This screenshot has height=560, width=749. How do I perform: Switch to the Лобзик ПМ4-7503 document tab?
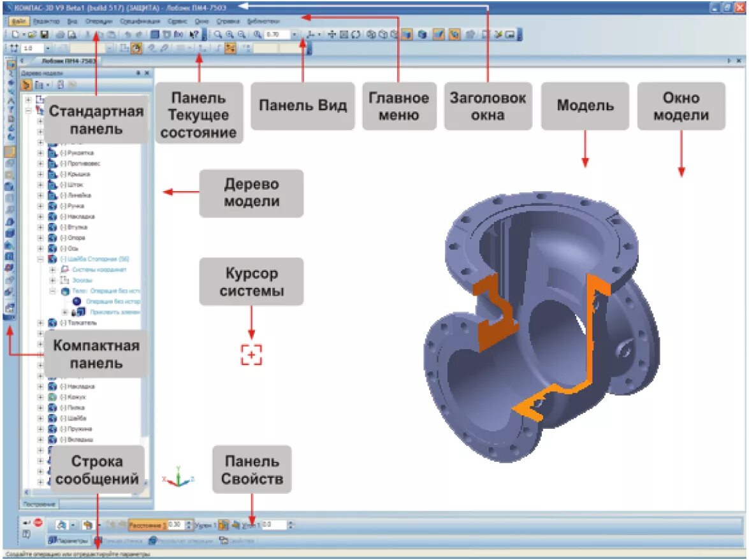(x=68, y=61)
